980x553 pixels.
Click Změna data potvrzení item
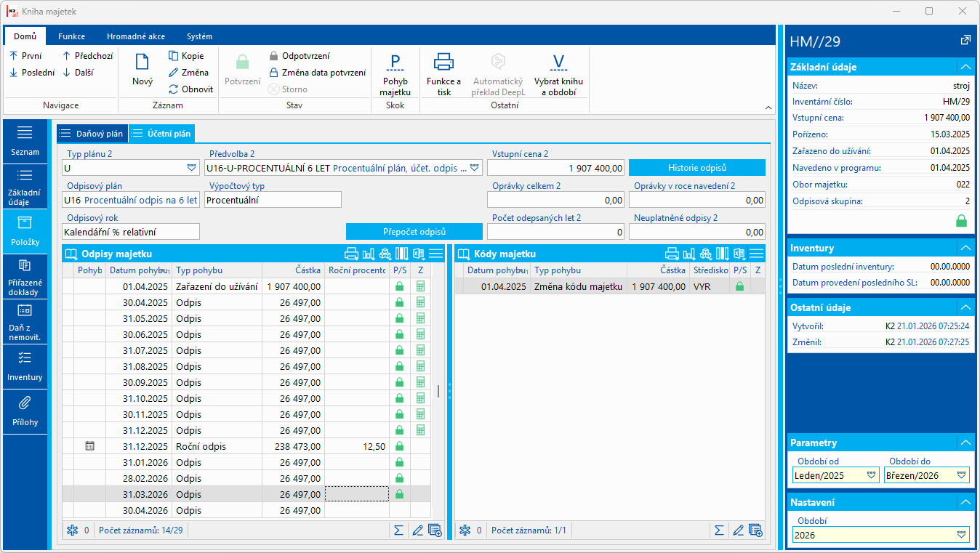pos(317,72)
